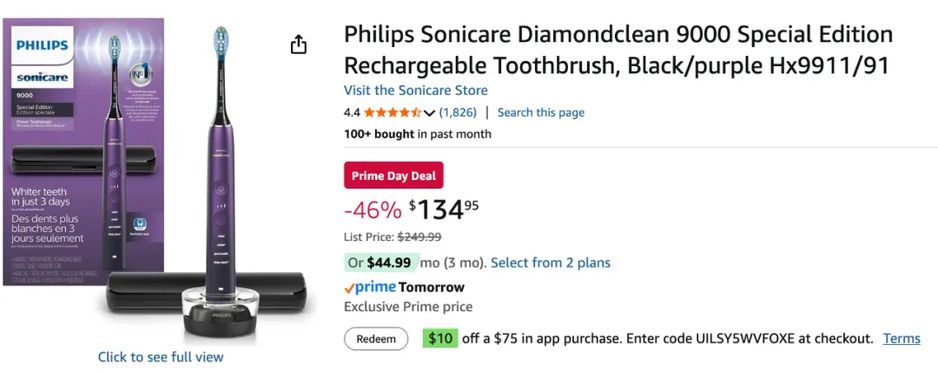The height and width of the screenshot is (373, 938).
Task: Click the Prime Day Deal badge
Action: coord(394,176)
